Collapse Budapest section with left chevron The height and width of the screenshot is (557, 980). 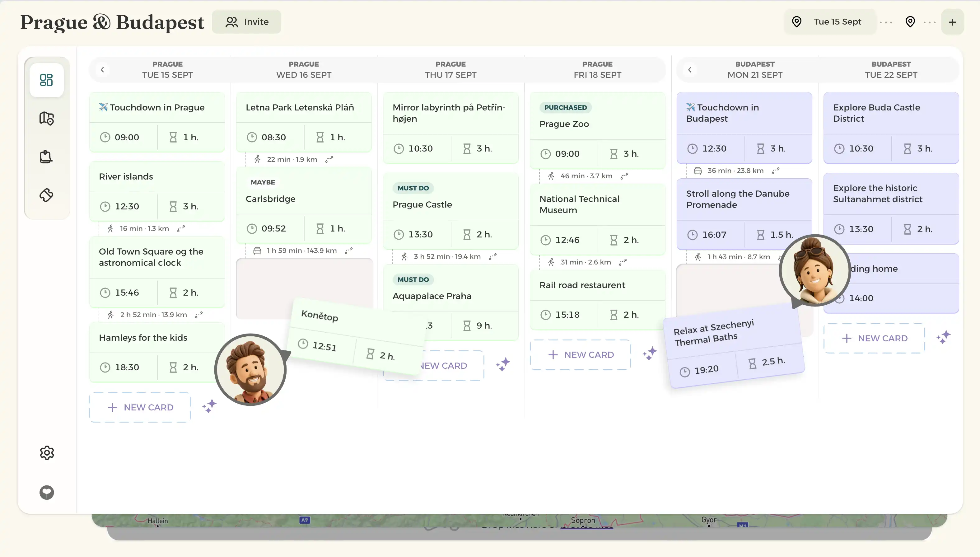(x=689, y=70)
